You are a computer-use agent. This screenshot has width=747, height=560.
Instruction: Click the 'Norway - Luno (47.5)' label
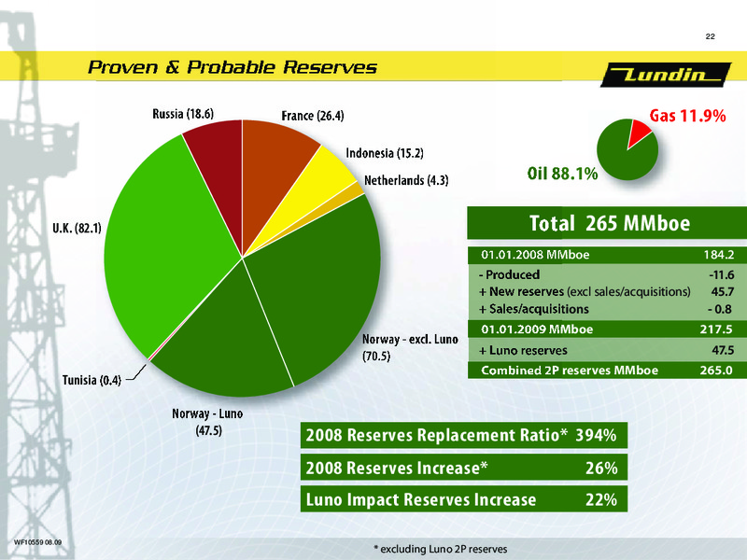point(207,422)
